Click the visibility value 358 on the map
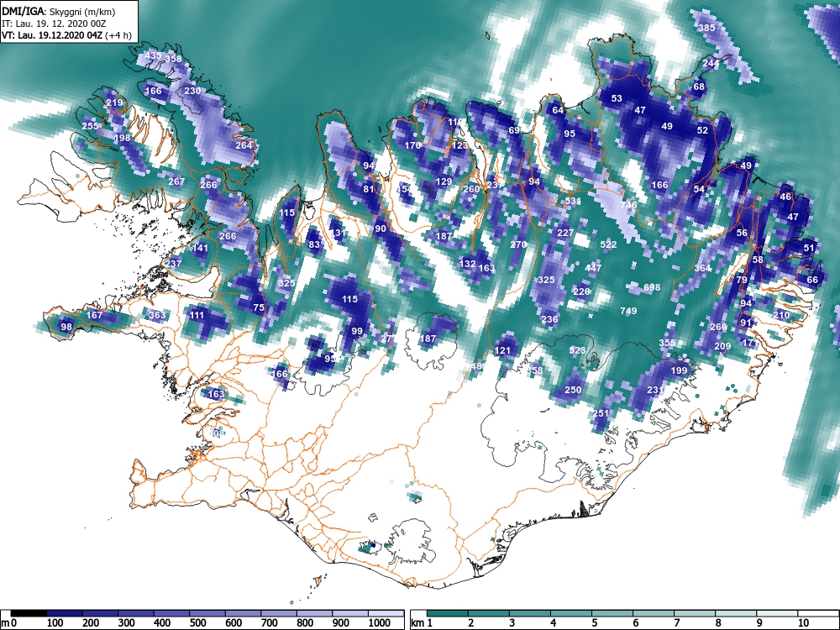 [x=174, y=59]
